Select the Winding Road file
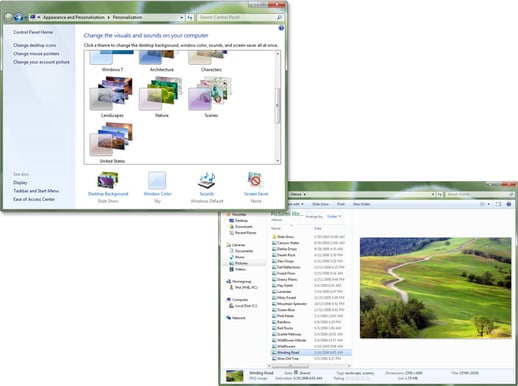This screenshot has height=386, width=518. [x=311, y=352]
